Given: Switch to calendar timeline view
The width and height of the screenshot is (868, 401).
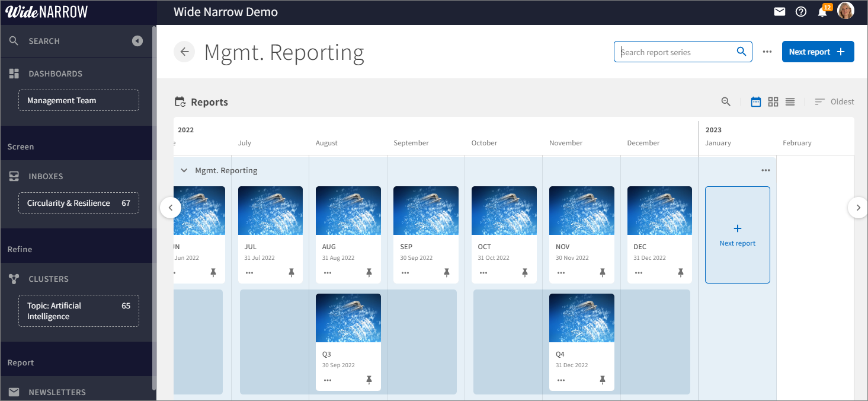Looking at the screenshot, I should [756, 102].
